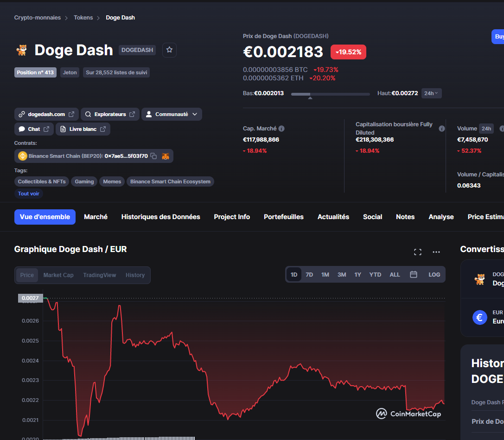
Task: Select the ALL chart range
Action: click(x=395, y=275)
